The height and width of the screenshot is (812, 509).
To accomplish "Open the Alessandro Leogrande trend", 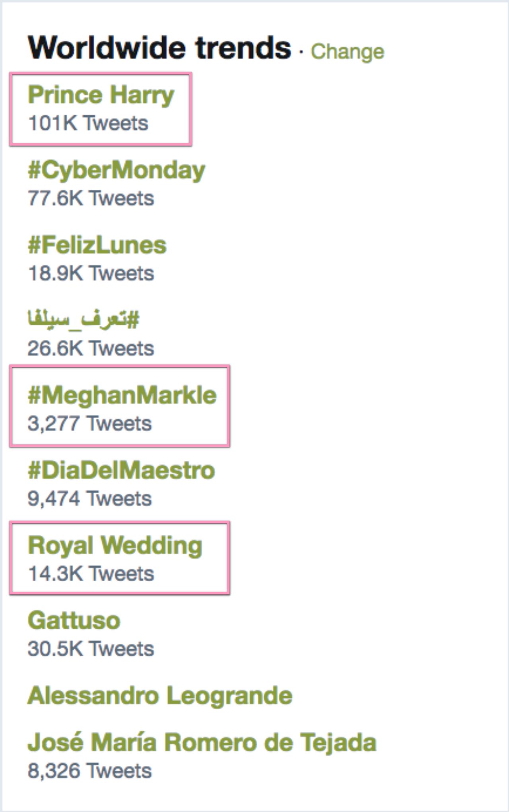I will [x=160, y=696].
